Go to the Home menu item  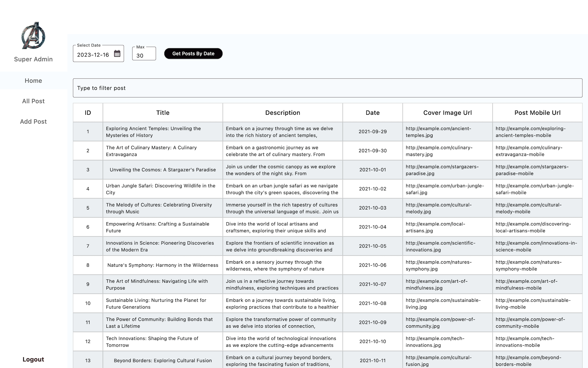[33, 80]
